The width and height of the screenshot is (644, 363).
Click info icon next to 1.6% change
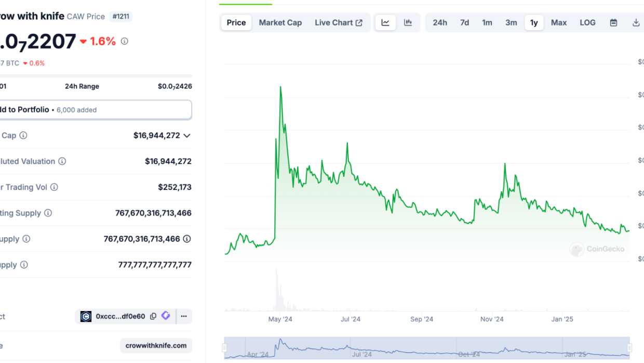[124, 41]
